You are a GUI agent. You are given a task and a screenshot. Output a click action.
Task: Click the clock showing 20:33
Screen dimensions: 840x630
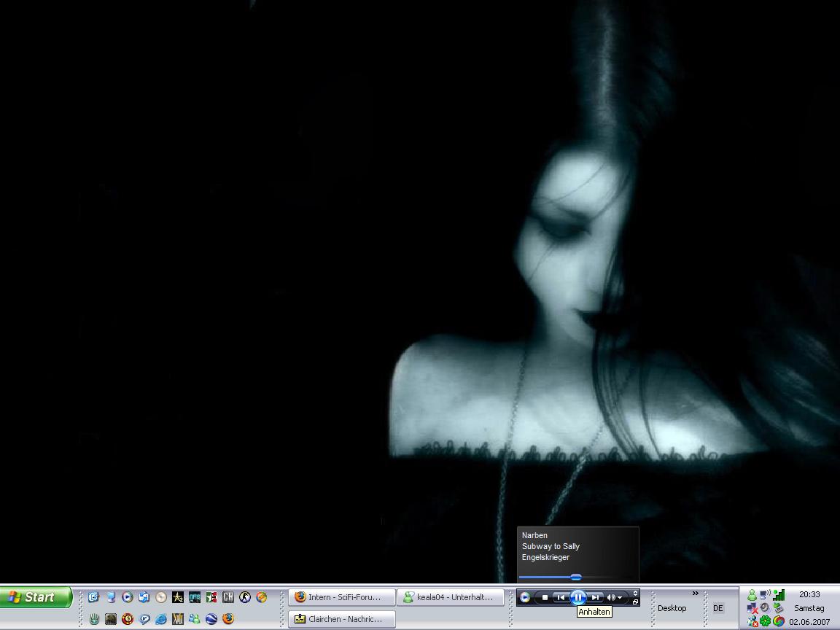809,594
